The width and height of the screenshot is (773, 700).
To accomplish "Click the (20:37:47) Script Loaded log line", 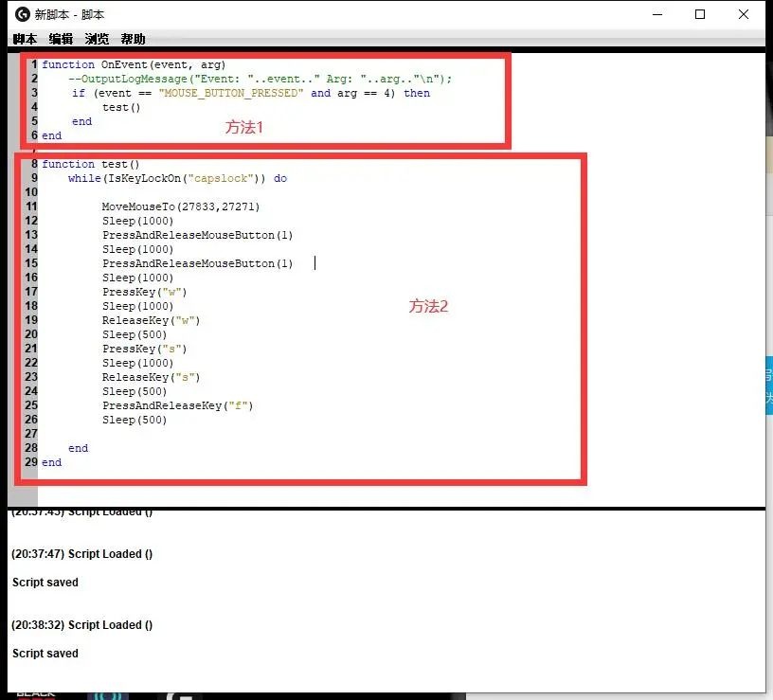I will tap(81, 553).
